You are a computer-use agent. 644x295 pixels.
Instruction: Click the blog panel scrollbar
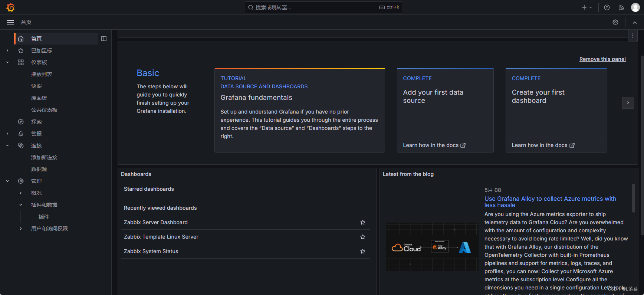point(634,198)
